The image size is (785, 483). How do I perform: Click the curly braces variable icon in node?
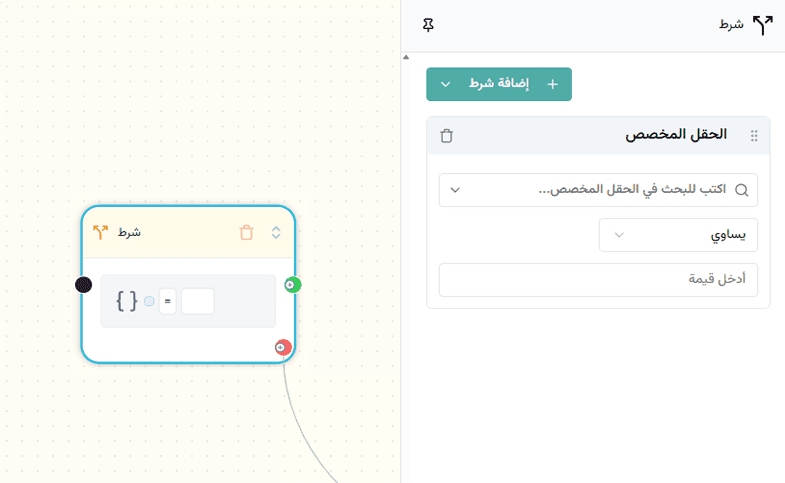pos(127,301)
